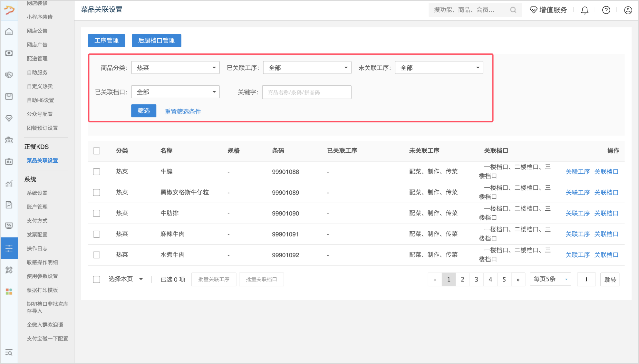Screen dimensions: 639x364
Task: Open the help question mark icon
Action: pos(606,10)
